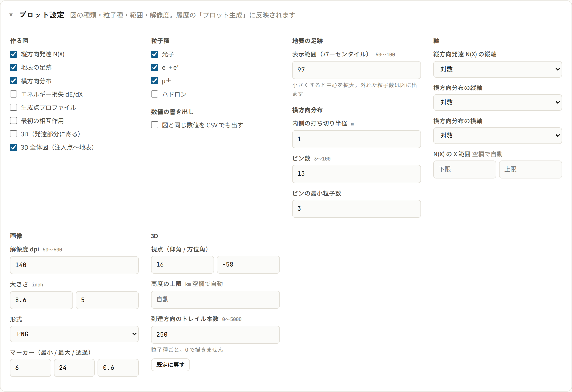
Task: Uncheck μ± particle checkbox
Action: pos(155,81)
